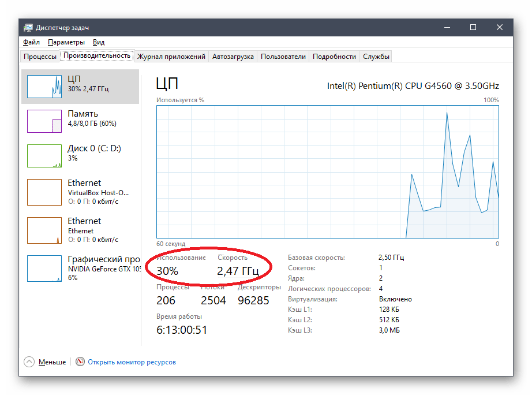
Task: Open the Параметры menu
Action: [x=66, y=42]
